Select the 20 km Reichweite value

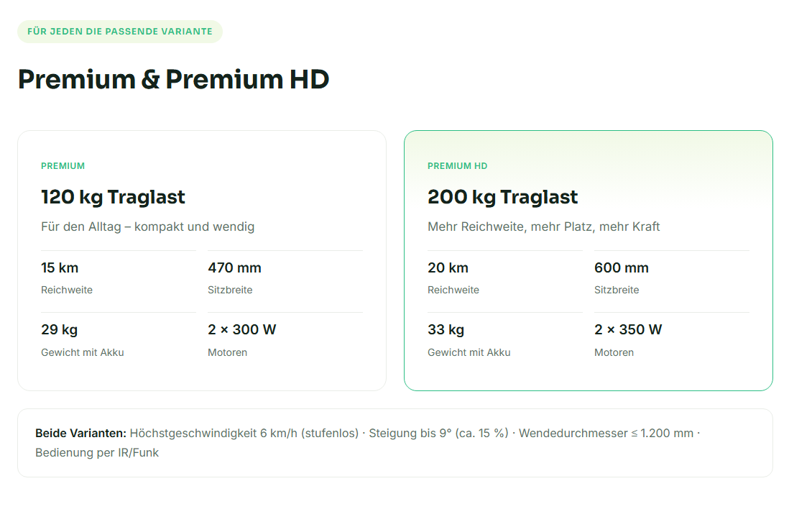(x=448, y=268)
